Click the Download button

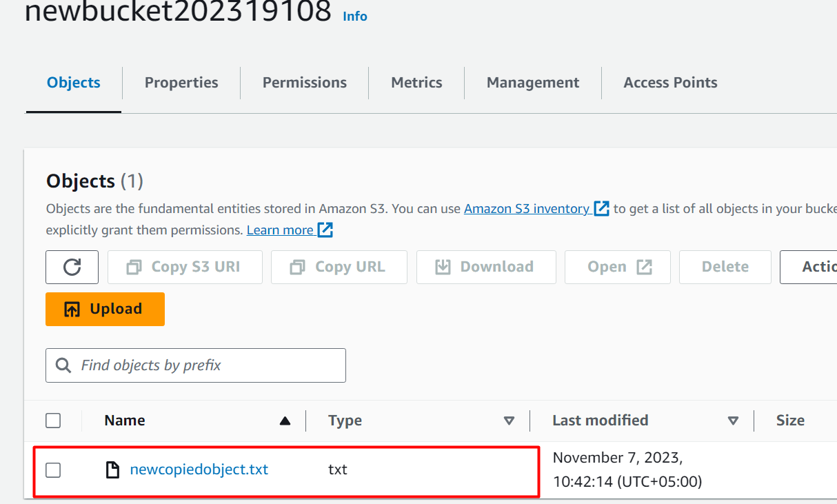pos(485,267)
